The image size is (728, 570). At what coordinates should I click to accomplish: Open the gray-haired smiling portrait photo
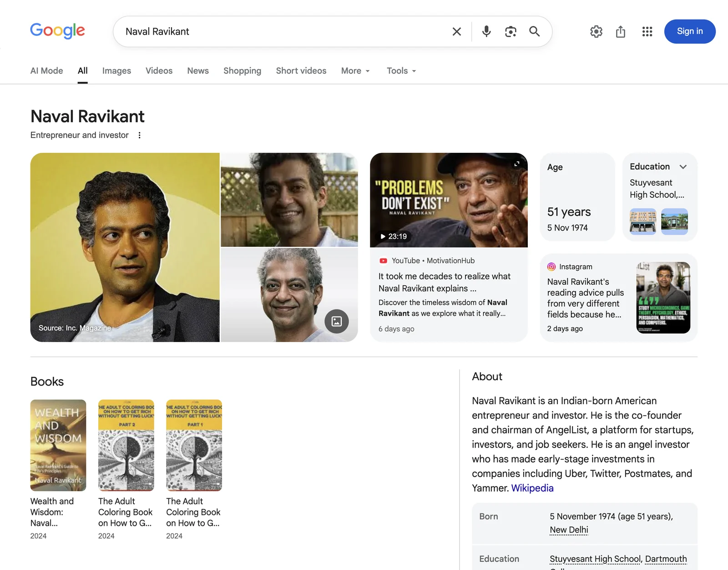click(x=289, y=295)
